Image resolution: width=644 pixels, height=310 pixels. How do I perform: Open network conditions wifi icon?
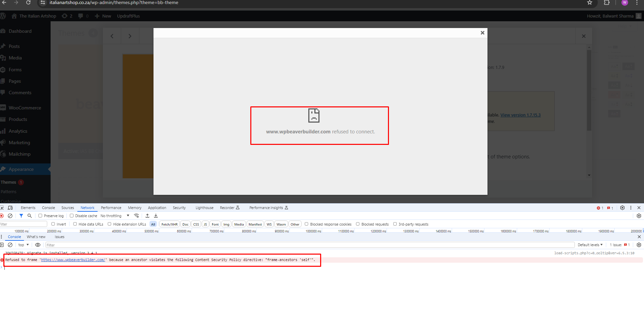pyautogui.click(x=137, y=216)
